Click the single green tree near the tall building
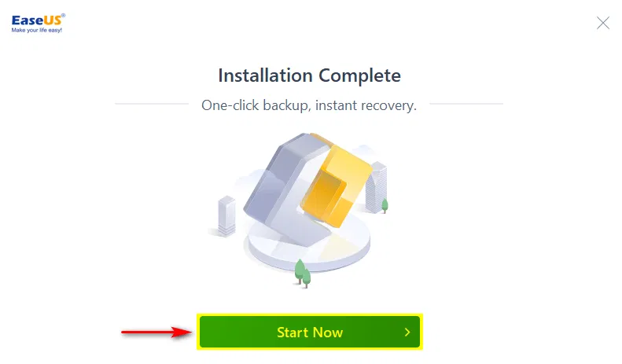622x364 pixels. point(385,206)
